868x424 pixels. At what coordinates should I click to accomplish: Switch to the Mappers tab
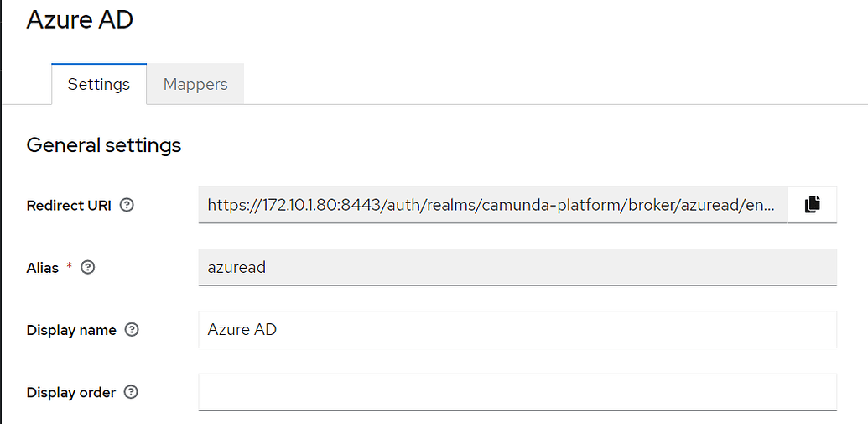[195, 84]
